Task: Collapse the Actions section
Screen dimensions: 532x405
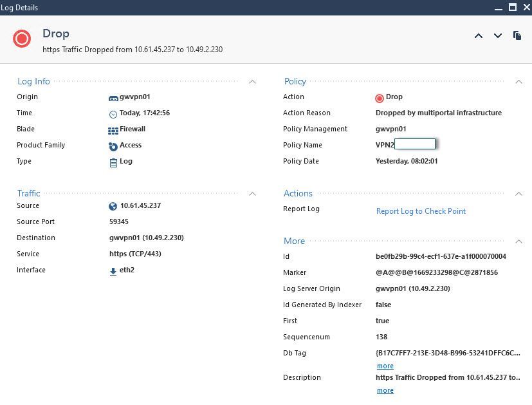Action: [518, 194]
